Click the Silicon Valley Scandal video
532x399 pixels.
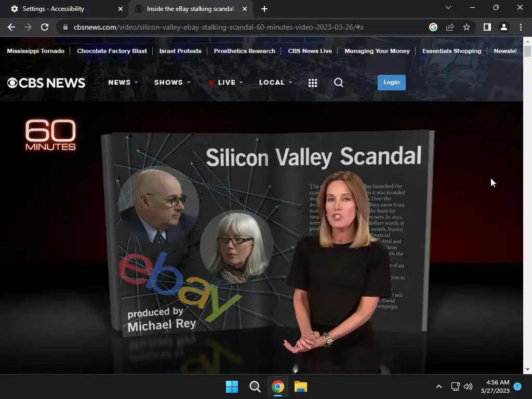261,237
